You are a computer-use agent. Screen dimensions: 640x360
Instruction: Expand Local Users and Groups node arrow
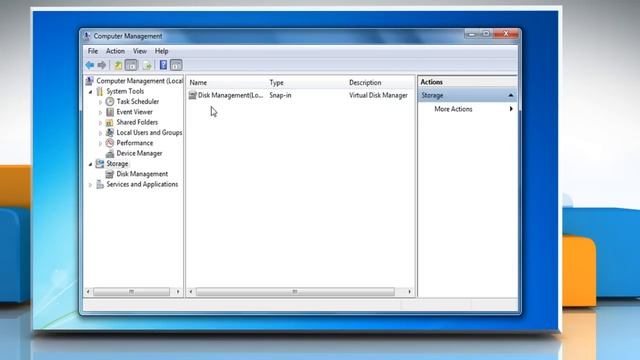(x=100, y=133)
